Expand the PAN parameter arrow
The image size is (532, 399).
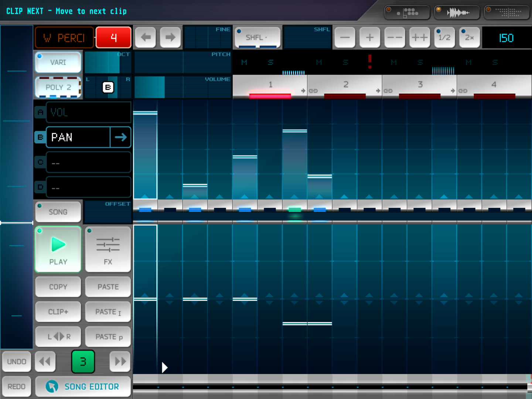click(120, 137)
